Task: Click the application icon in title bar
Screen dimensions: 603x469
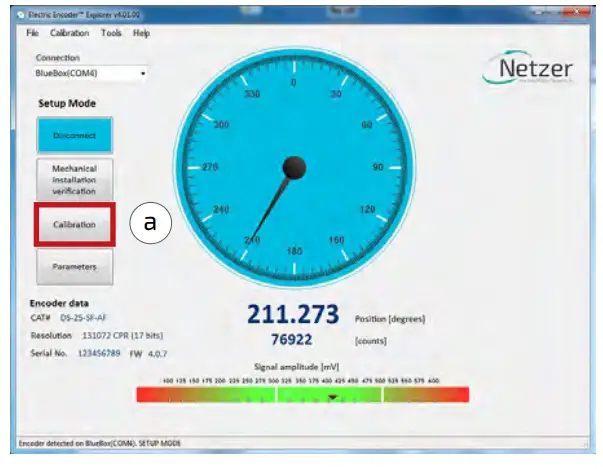Action: [21, 15]
